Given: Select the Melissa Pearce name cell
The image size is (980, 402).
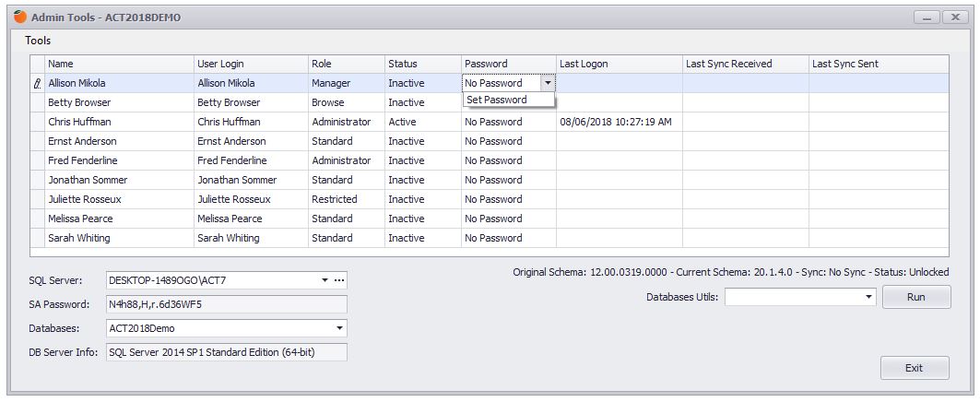Looking at the screenshot, I should (119, 219).
